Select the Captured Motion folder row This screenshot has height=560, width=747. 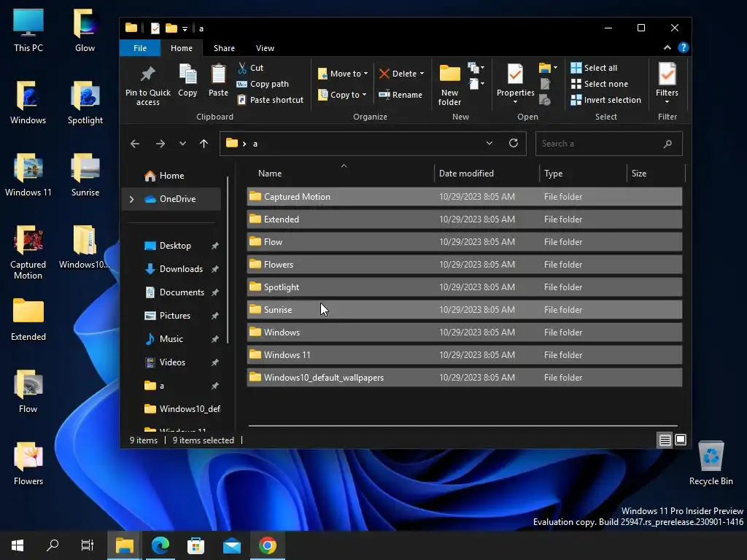[x=465, y=197]
